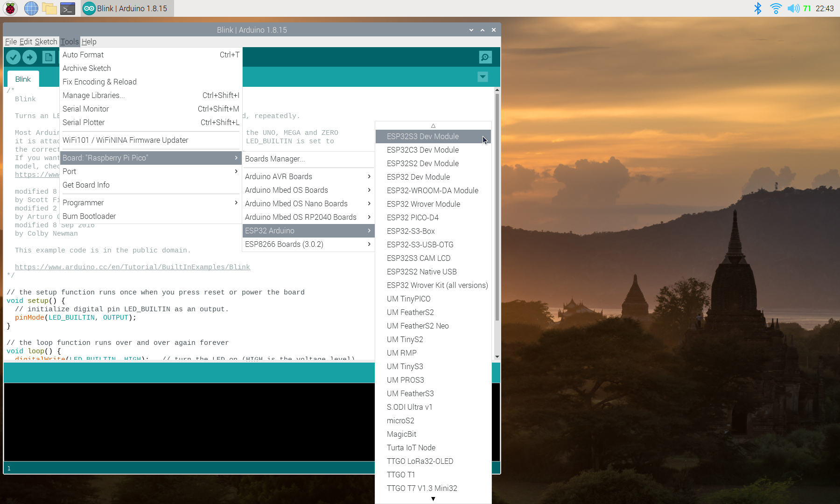Open the File menu
The image size is (840, 504).
pyautogui.click(x=11, y=42)
